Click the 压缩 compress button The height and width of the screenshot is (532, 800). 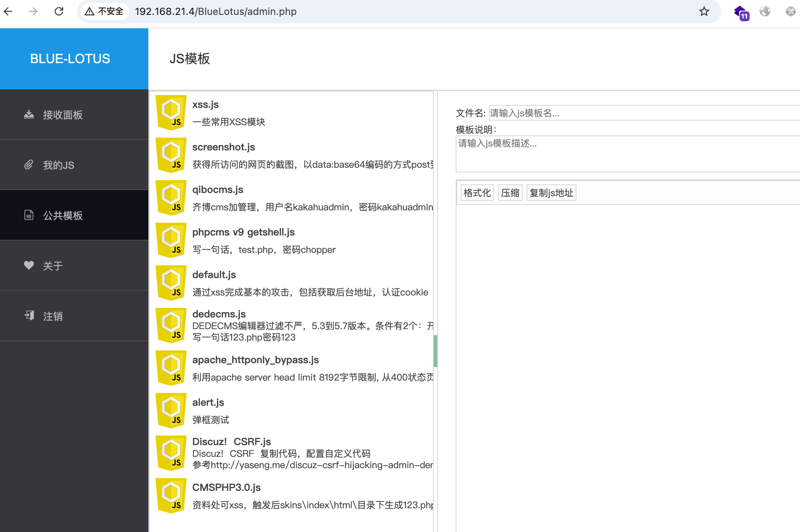(510, 193)
